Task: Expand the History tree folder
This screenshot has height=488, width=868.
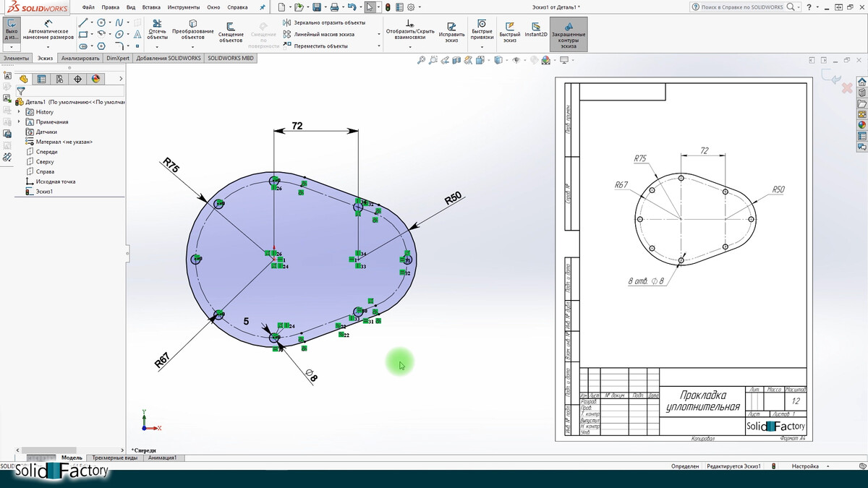Action: pos(19,112)
